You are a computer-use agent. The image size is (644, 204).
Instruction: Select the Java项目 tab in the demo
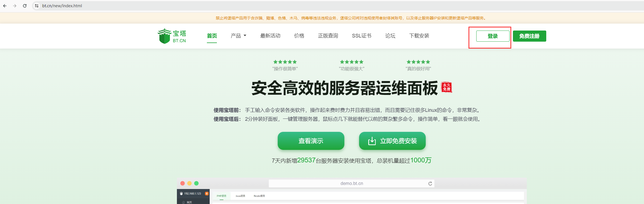pos(240,196)
